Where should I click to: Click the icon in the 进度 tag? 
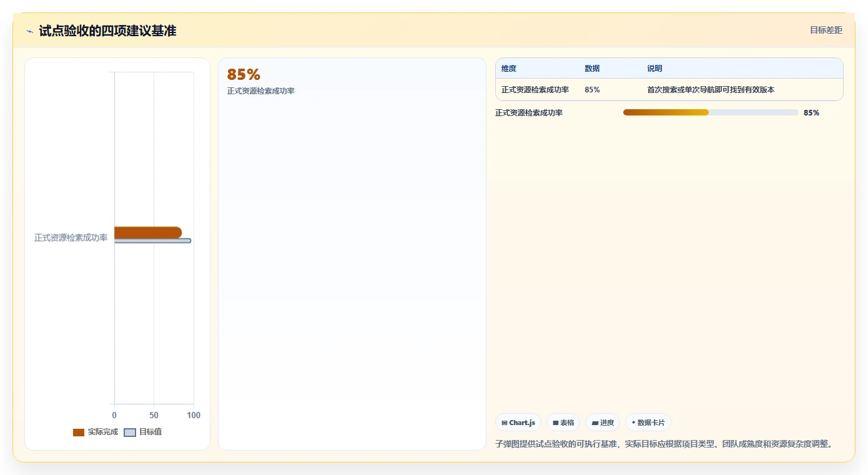click(x=595, y=423)
